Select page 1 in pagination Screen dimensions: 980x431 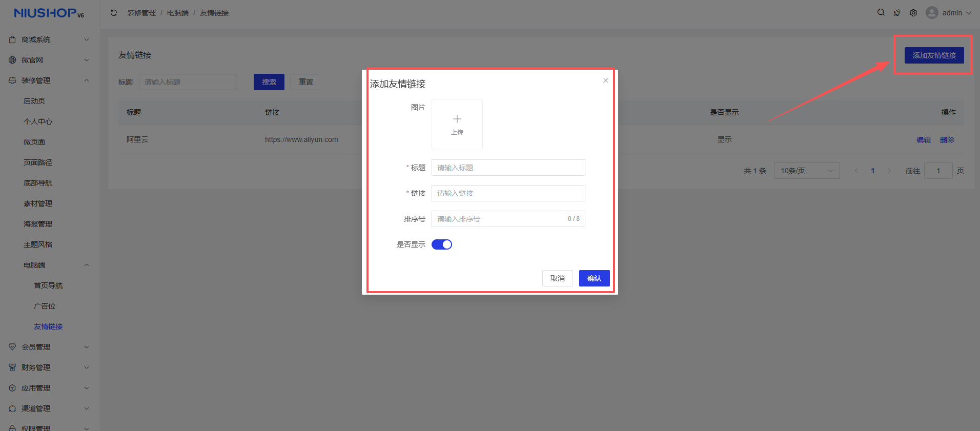coord(873,171)
